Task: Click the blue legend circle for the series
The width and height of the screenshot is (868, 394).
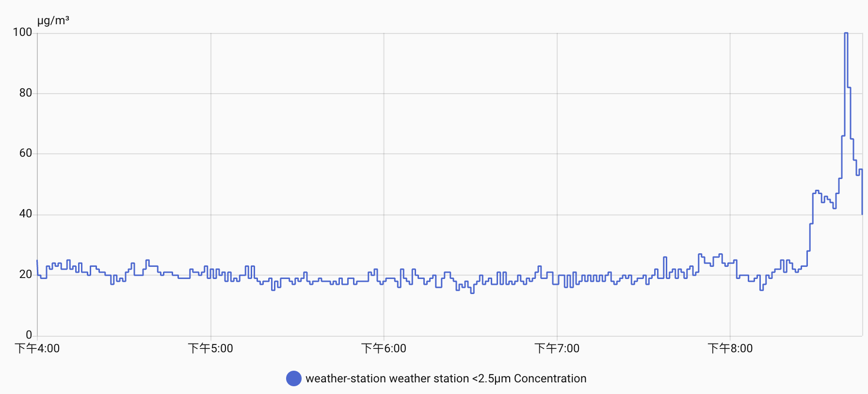Action: point(293,378)
